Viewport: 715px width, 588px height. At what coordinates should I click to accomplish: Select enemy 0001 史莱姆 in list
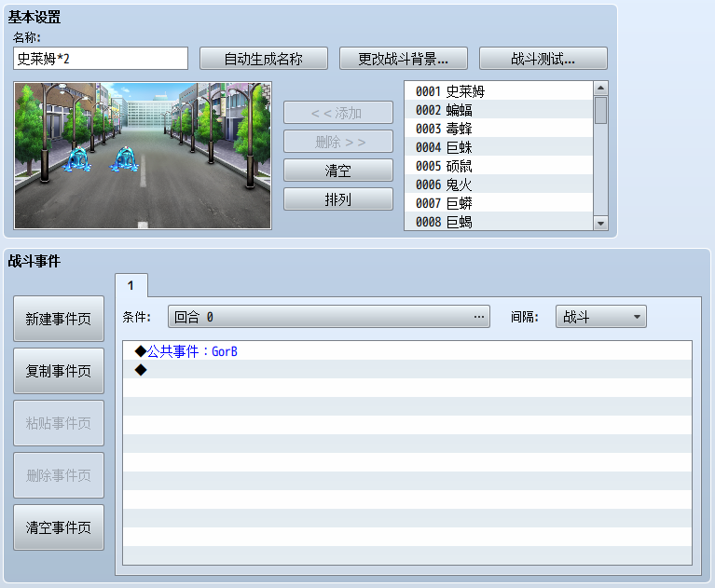pyautogui.click(x=499, y=91)
